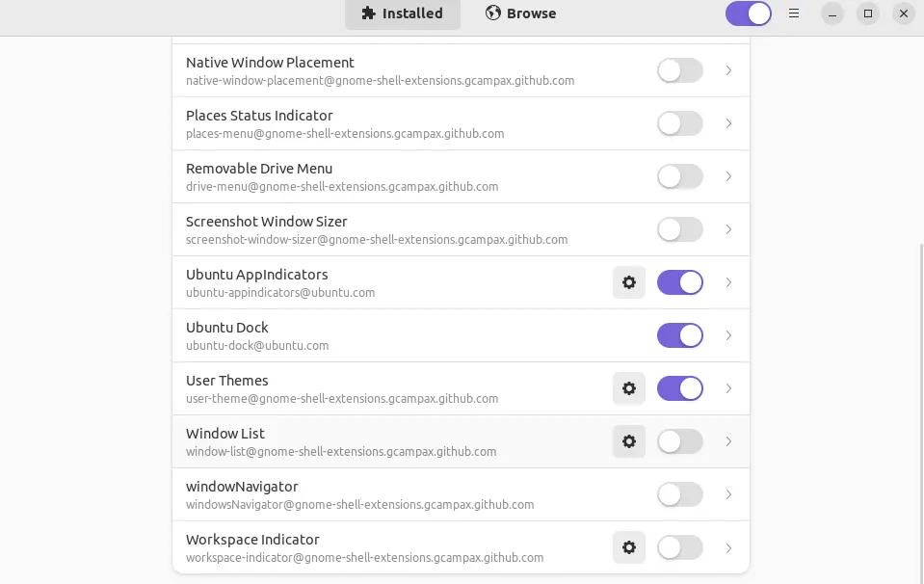Screen dimensions: 924x584
Task: Turn on the Removable Drive Menu switch
Action: 680,176
